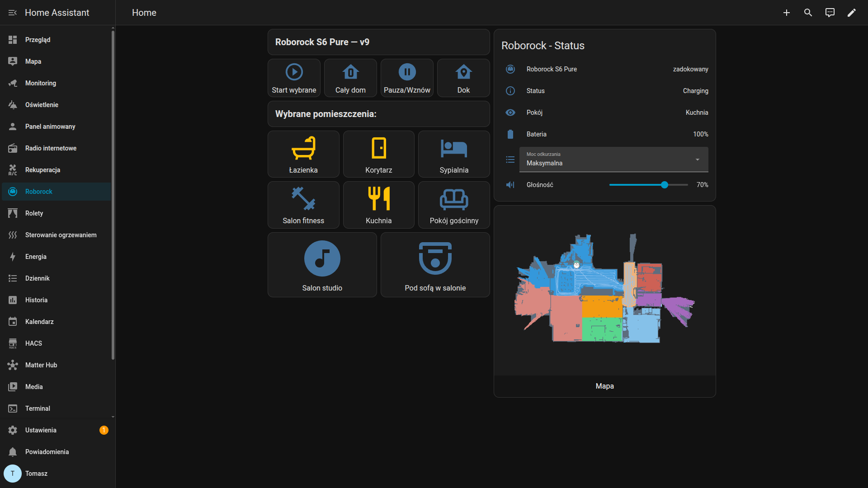This screenshot has height=488, width=868.
Task: Click the Historia chart icon
Action: click(13, 300)
